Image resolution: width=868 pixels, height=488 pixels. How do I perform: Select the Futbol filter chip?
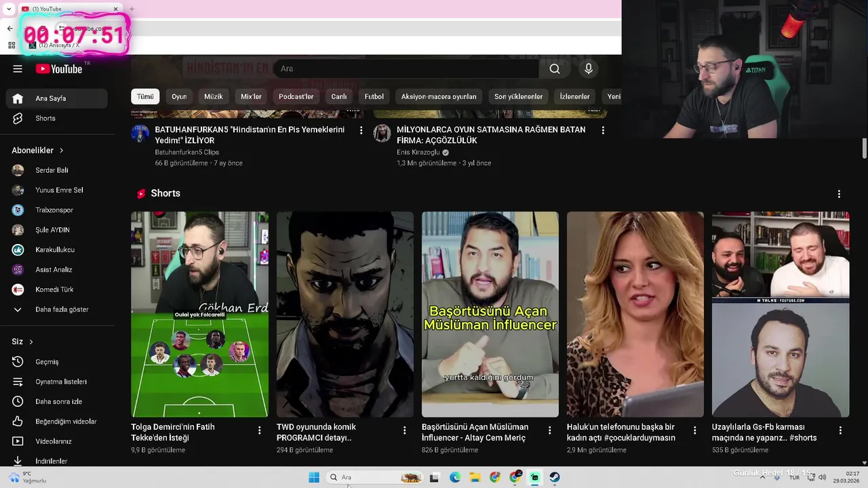pyautogui.click(x=374, y=96)
